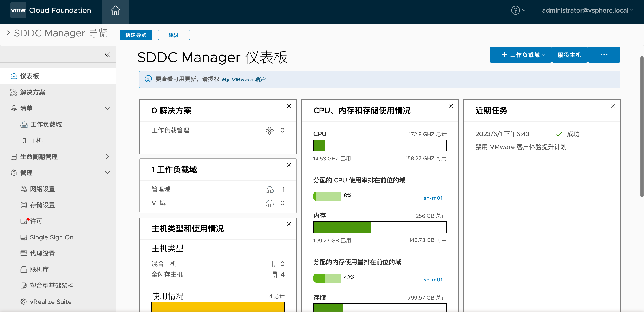Close the 0 解决方案 card
The image size is (644, 312).
(x=289, y=106)
